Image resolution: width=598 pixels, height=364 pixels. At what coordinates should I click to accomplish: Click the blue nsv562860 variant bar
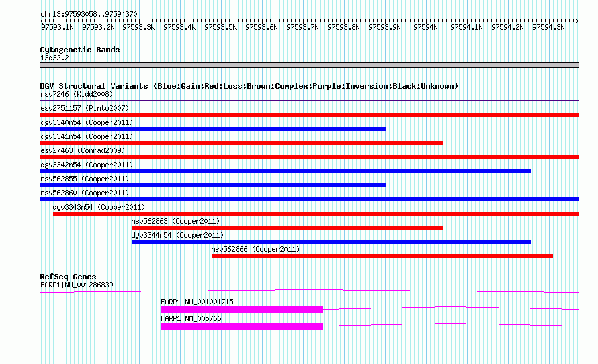[x=309, y=199]
